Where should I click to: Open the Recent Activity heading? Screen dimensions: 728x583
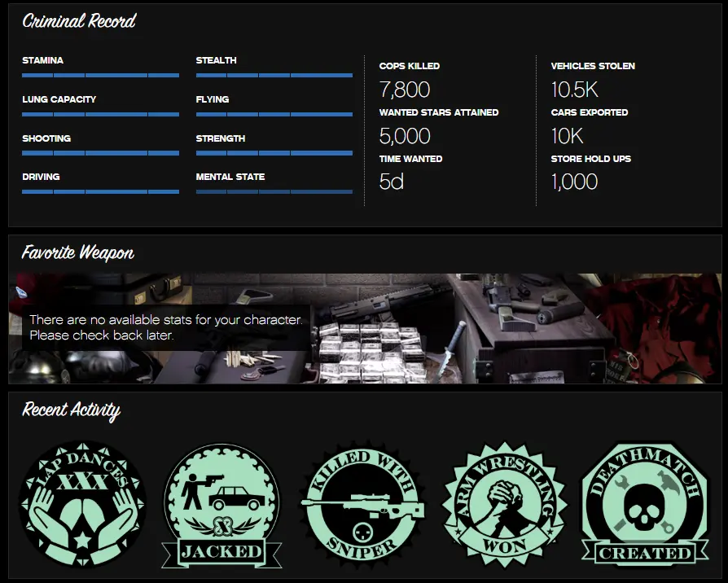point(72,410)
